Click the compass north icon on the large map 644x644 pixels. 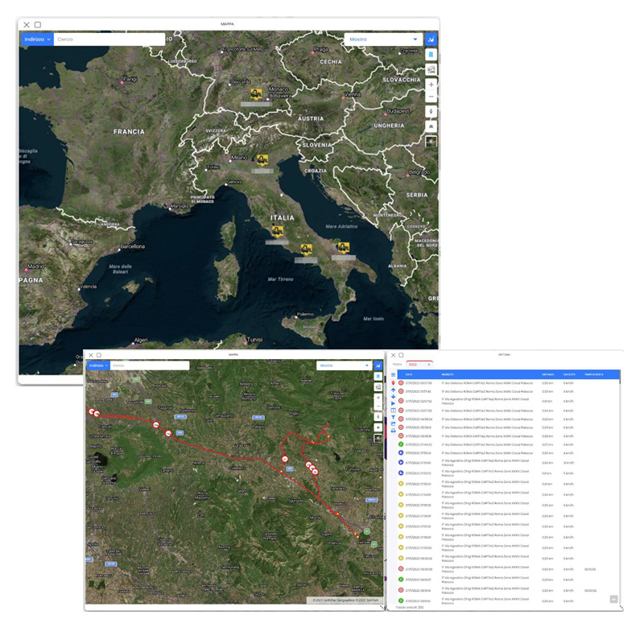click(x=431, y=112)
